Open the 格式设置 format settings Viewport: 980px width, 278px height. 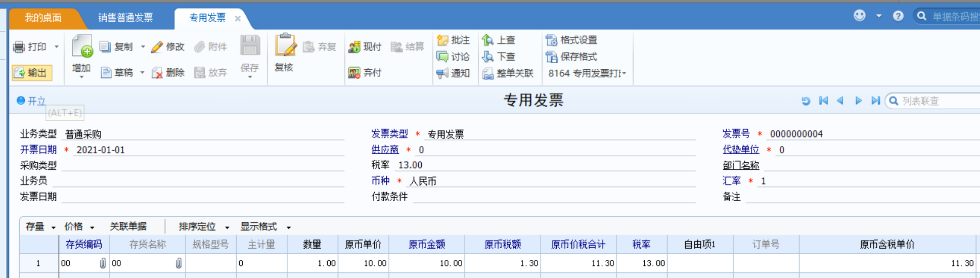point(572,40)
